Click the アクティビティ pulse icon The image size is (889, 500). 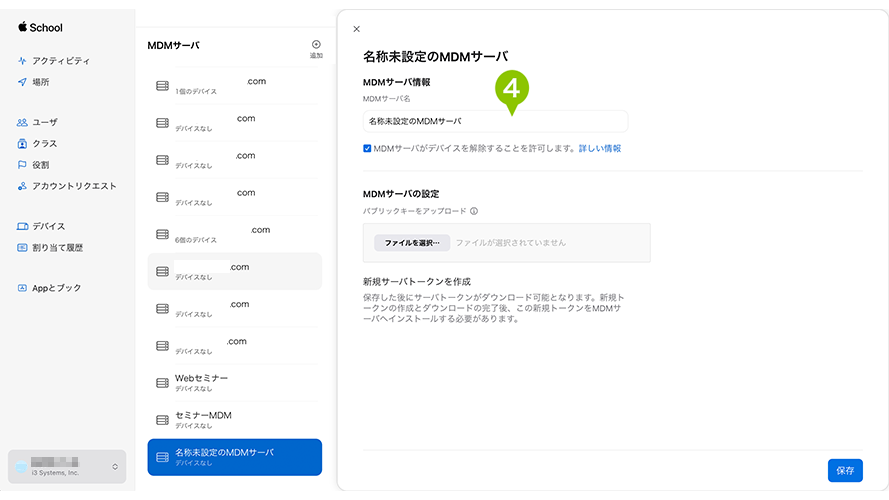(22, 61)
